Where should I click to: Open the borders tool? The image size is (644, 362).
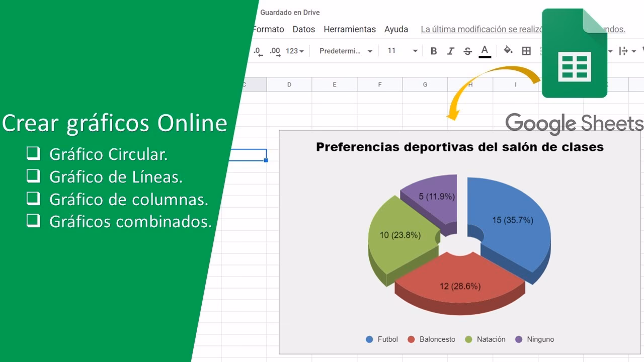click(x=526, y=51)
